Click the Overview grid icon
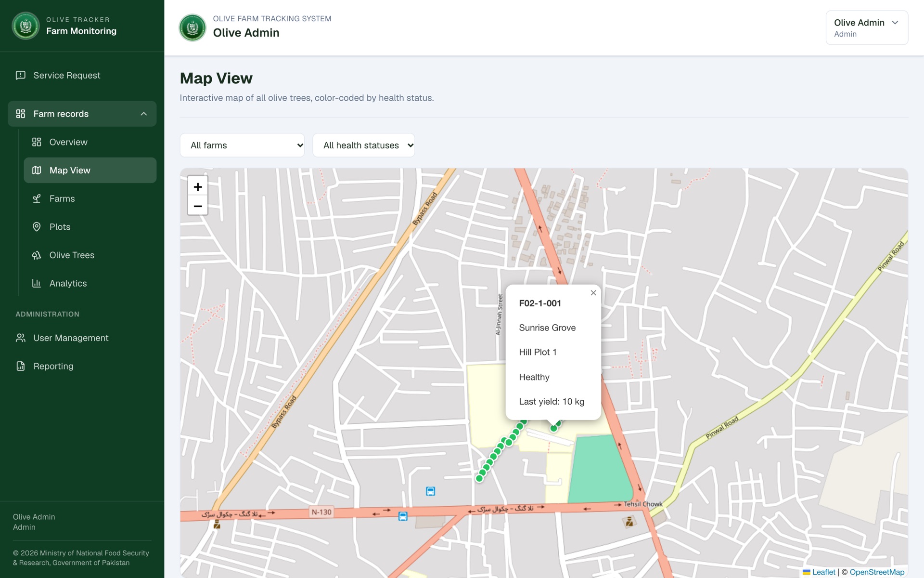The width and height of the screenshot is (924, 578). [37, 142]
